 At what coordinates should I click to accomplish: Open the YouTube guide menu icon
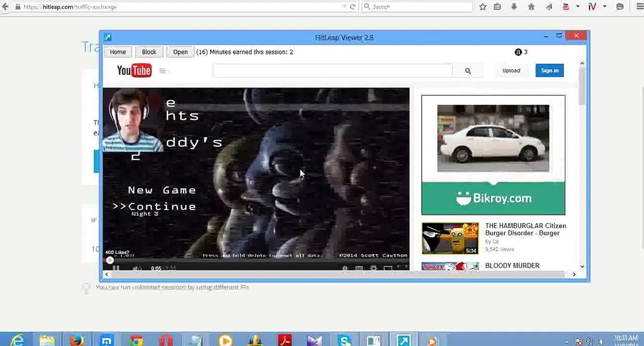[x=163, y=71]
